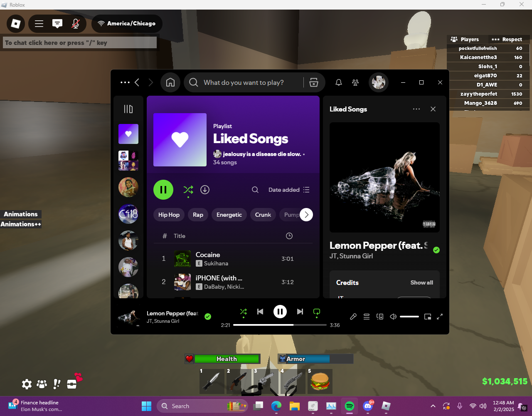
Task: Expand Your Library sidebar
Action: pyautogui.click(x=128, y=109)
